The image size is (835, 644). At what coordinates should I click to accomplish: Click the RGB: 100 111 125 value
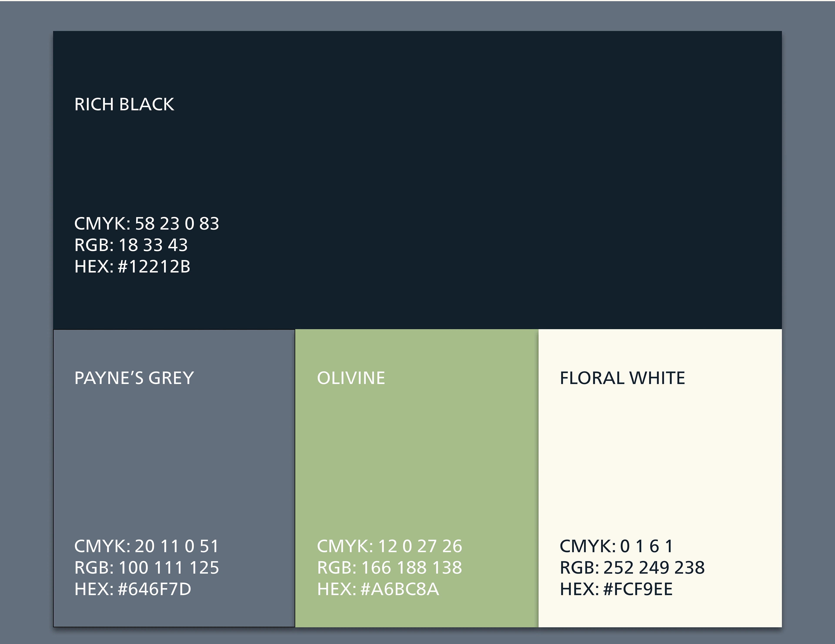point(147,567)
